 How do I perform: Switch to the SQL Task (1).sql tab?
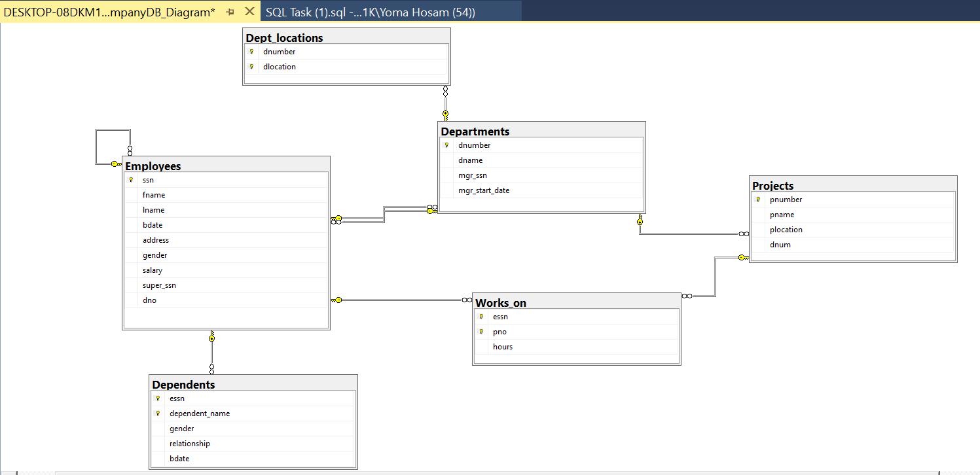(371, 12)
